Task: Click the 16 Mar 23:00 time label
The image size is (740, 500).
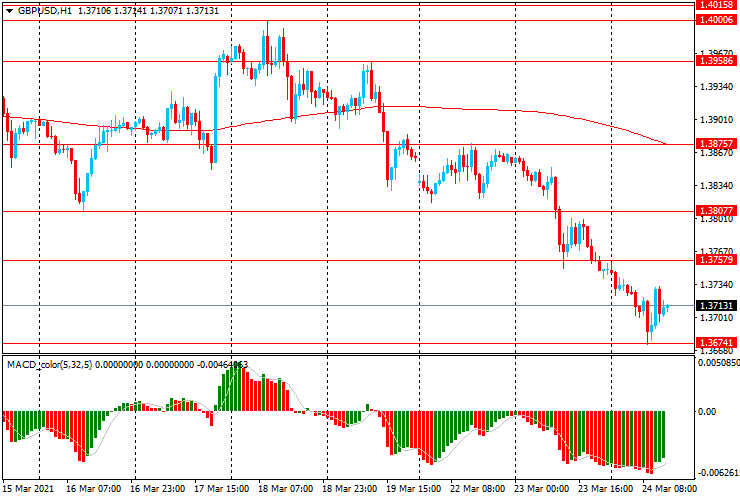Action: point(158,488)
